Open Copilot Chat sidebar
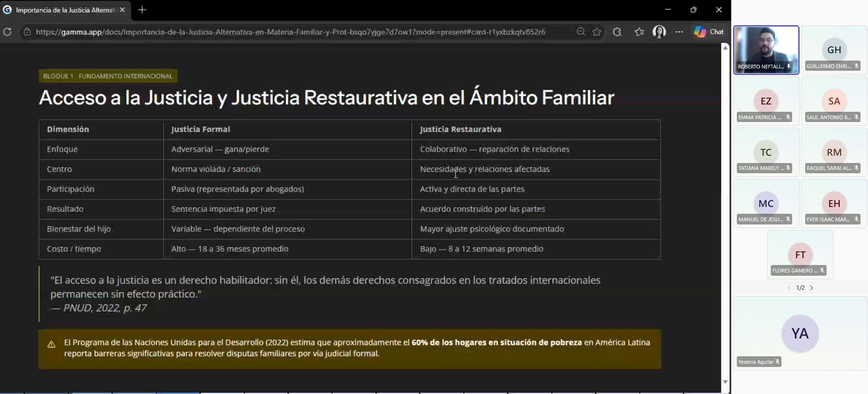The height and width of the screenshot is (394, 868). point(709,32)
